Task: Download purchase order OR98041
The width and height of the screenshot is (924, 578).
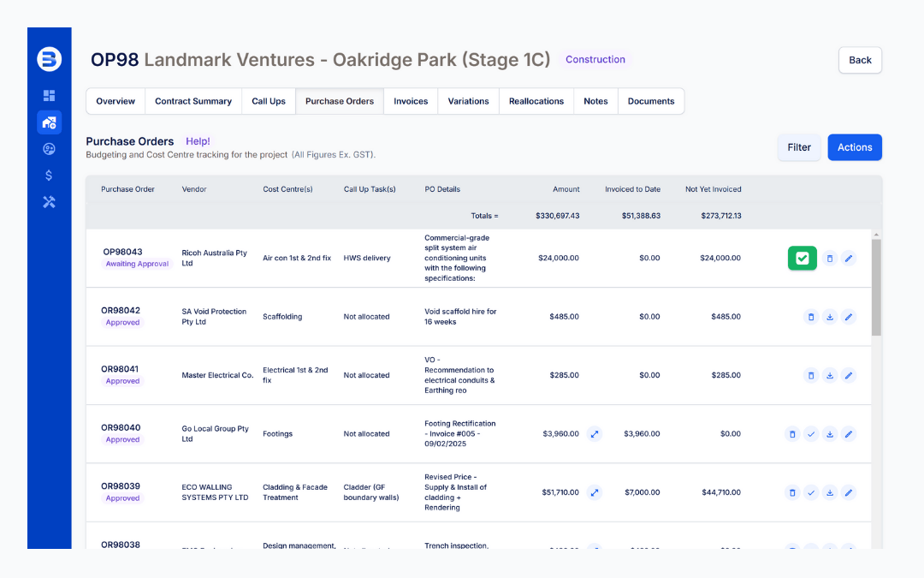Action: 830,375
